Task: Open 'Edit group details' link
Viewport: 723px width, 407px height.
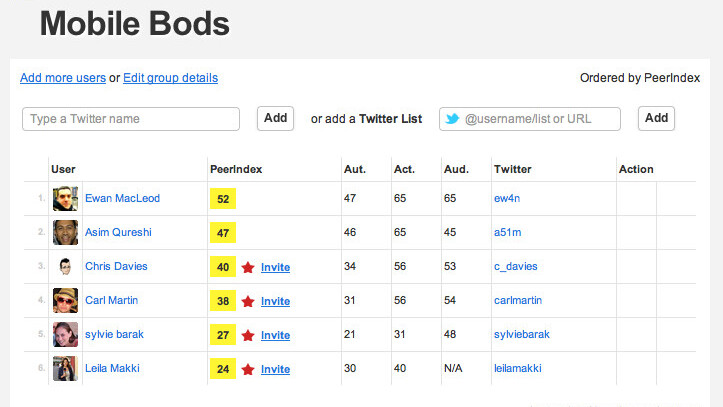Action: click(170, 78)
